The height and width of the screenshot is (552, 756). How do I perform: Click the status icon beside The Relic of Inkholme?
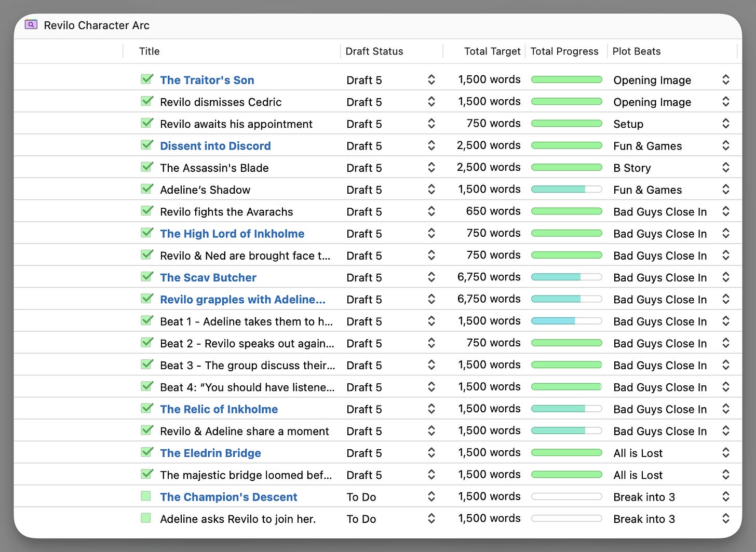(147, 409)
